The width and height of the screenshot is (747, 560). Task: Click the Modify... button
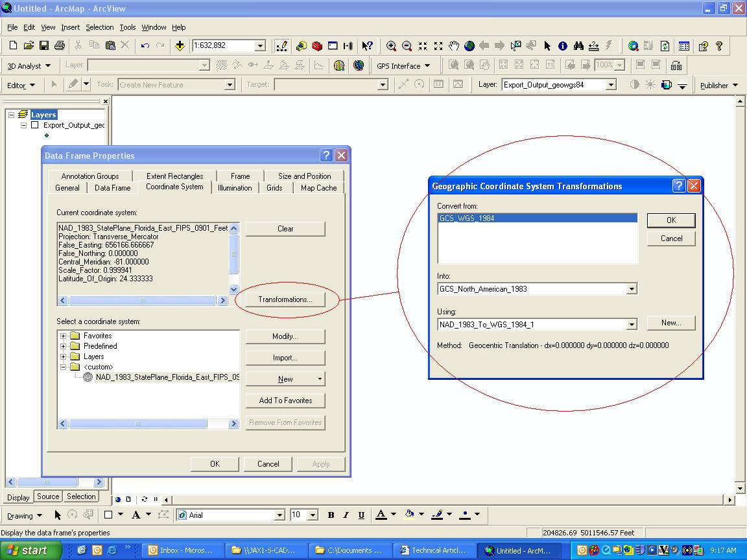click(285, 336)
